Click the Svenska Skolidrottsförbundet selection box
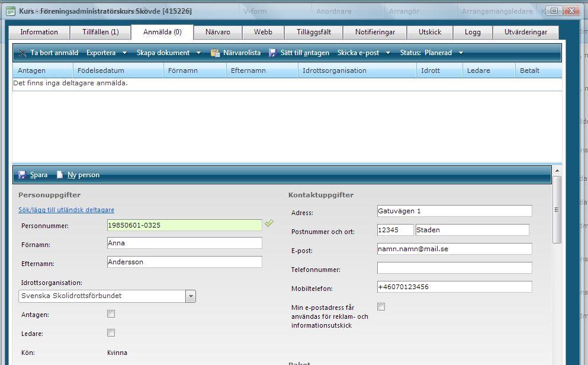 point(107,296)
